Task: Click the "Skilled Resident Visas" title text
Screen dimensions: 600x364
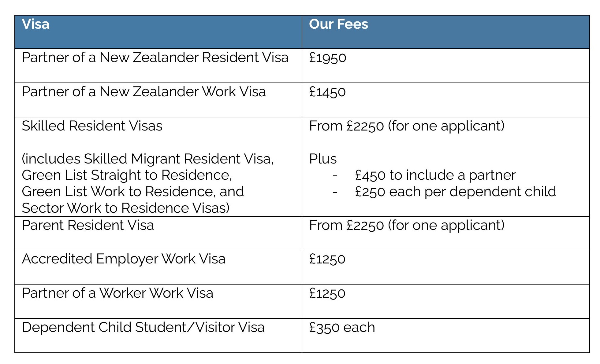Action: pos(92,126)
